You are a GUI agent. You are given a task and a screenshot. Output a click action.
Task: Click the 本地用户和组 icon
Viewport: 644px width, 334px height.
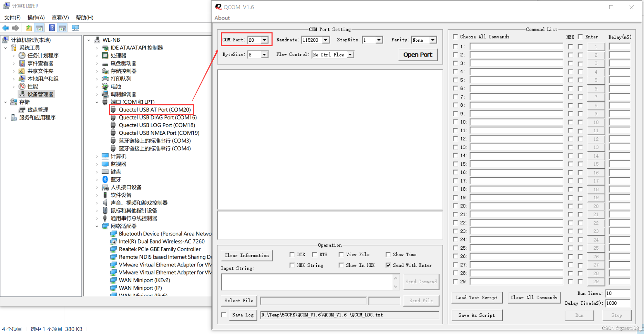[22, 79]
